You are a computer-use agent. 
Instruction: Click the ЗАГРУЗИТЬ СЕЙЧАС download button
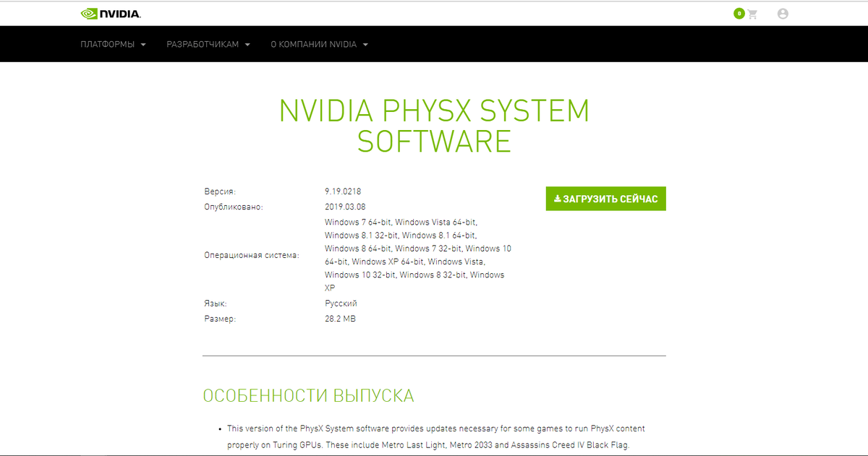pyautogui.click(x=606, y=199)
